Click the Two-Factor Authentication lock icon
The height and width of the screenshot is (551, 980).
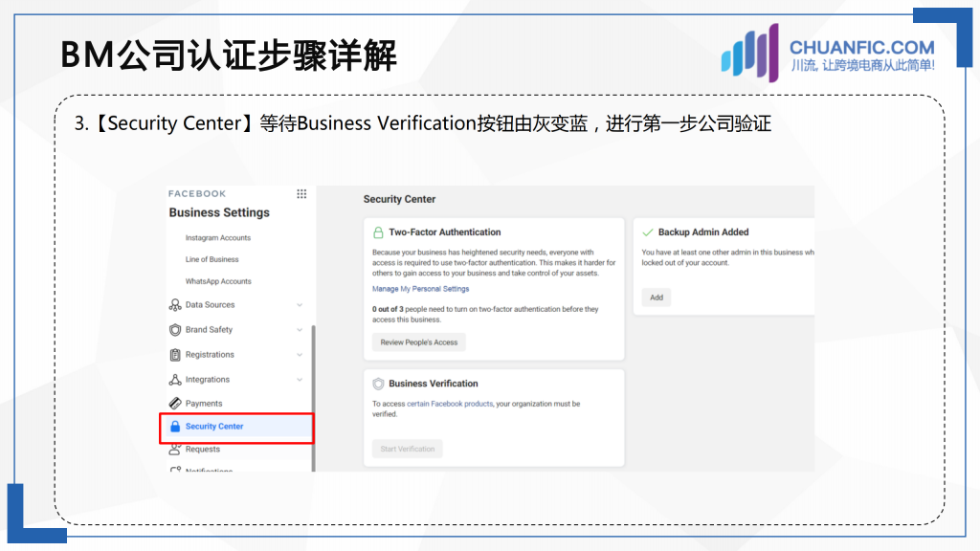(378, 232)
